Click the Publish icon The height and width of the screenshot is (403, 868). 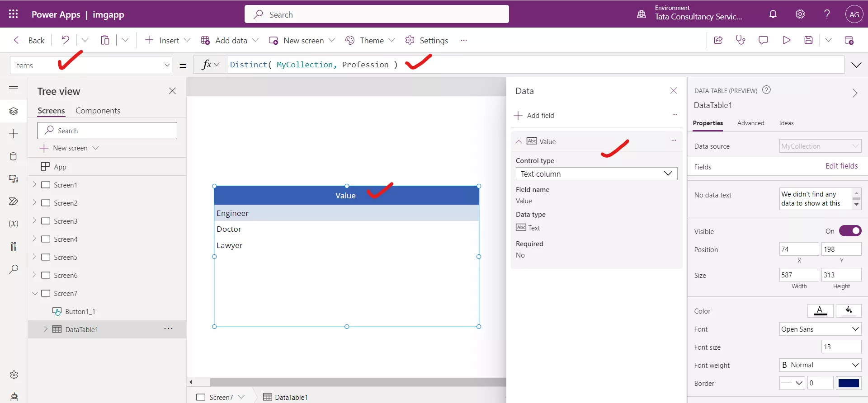849,40
